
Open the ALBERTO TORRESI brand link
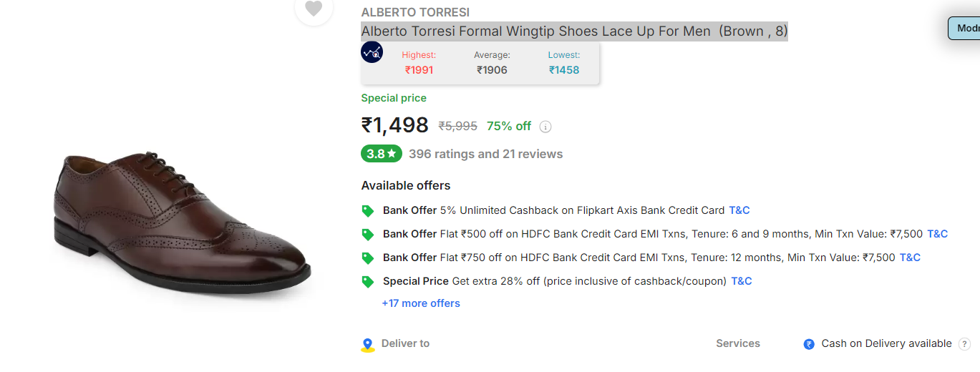pos(415,12)
